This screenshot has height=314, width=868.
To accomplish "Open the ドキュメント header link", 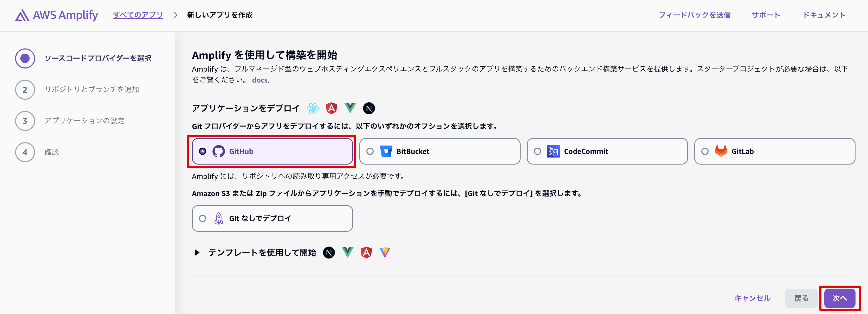I will 824,15.
